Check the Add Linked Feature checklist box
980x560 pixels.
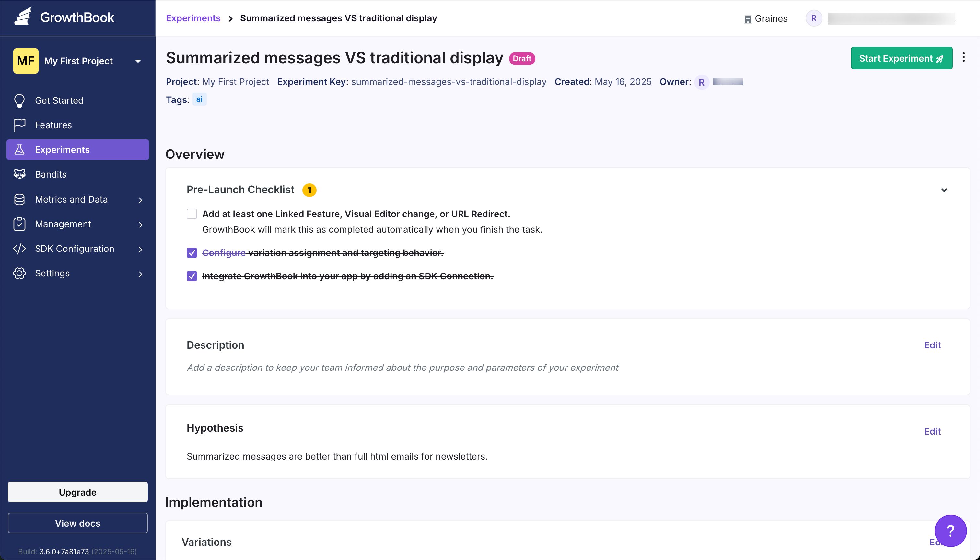click(x=192, y=214)
